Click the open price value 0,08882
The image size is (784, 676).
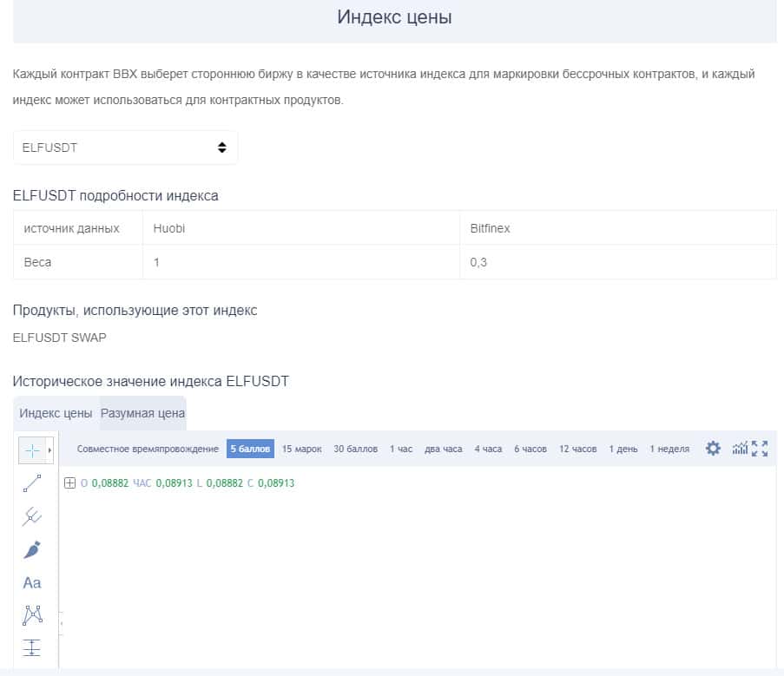[x=110, y=483]
